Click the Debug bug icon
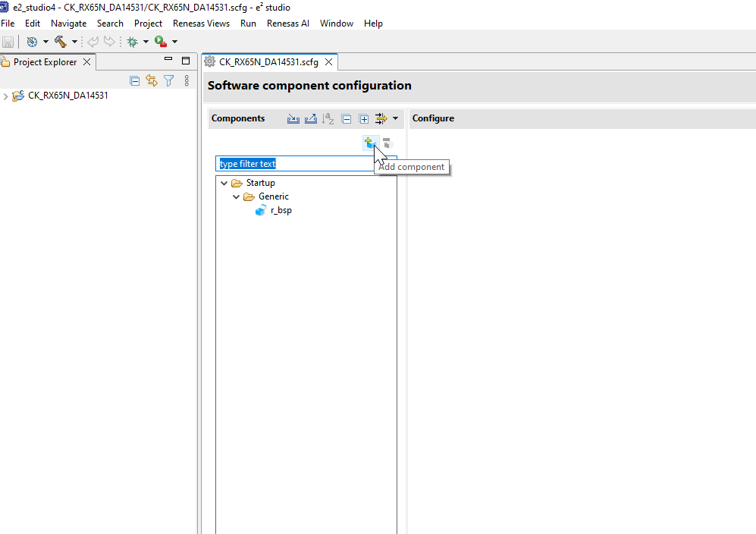This screenshot has width=756, height=534. pos(132,42)
